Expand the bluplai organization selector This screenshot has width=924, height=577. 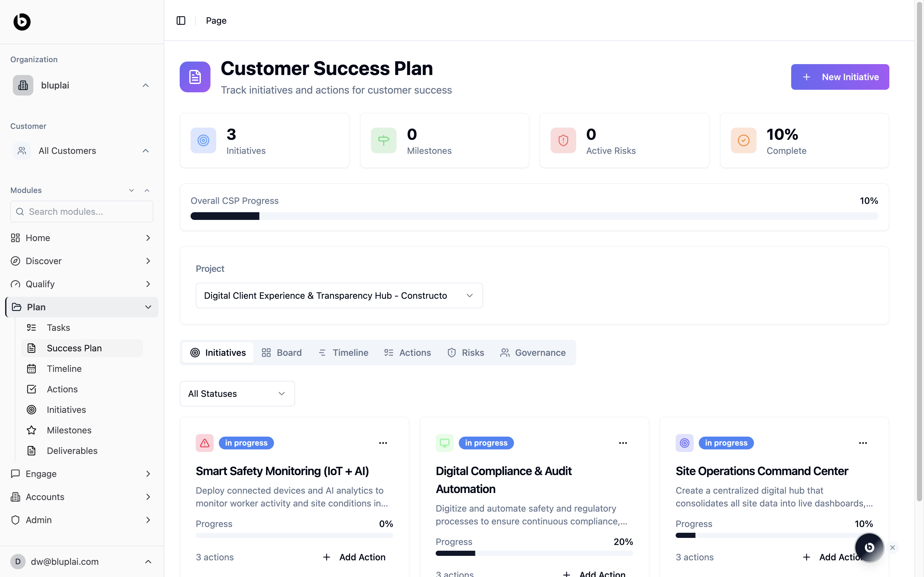pos(81,86)
